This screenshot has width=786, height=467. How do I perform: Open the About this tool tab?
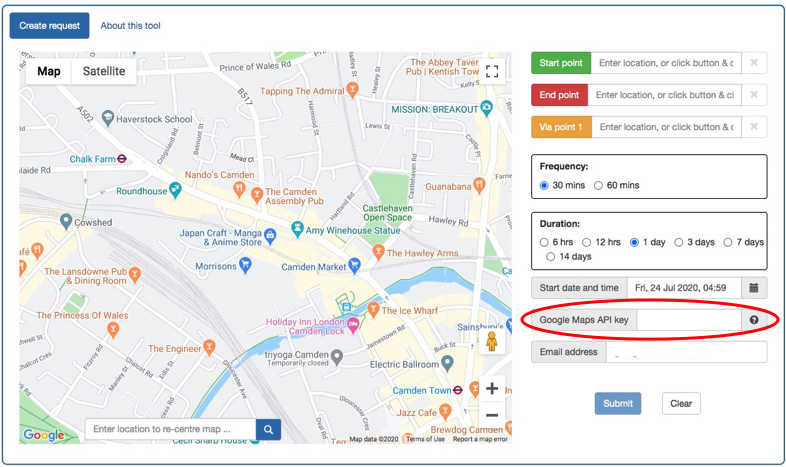point(130,25)
